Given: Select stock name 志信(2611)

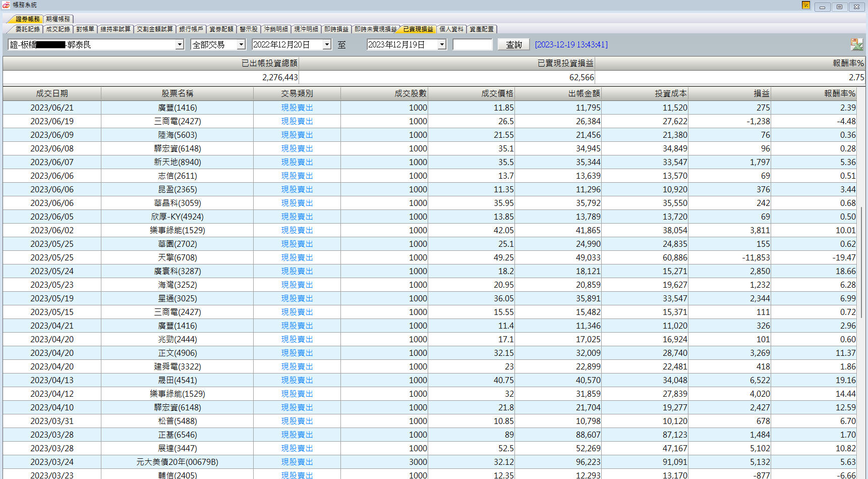Looking at the screenshot, I should pyautogui.click(x=178, y=176).
